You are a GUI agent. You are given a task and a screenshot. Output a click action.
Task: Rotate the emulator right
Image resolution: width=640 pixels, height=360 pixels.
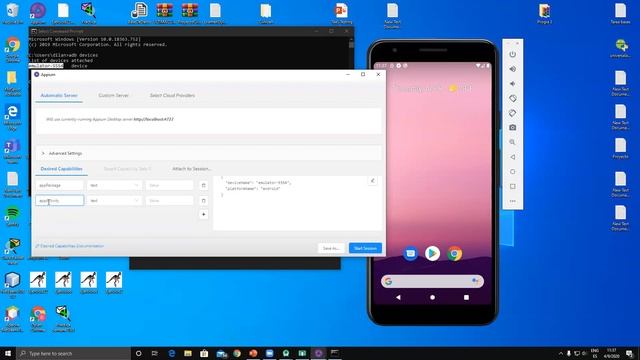pos(513,113)
